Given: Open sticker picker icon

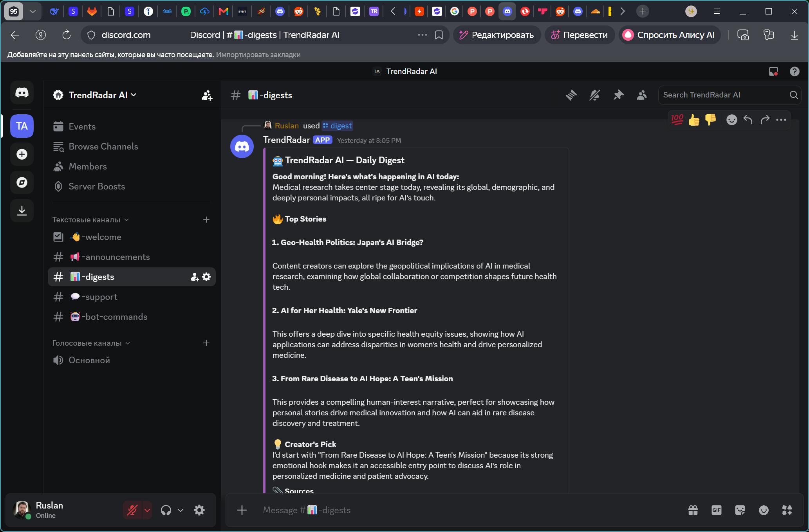Looking at the screenshot, I should coord(740,510).
